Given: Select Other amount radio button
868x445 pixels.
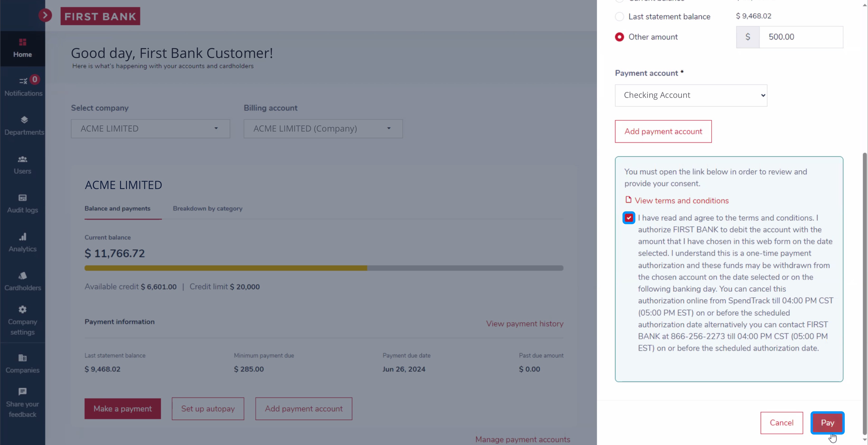Looking at the screenshot, I should click(619, 36).
